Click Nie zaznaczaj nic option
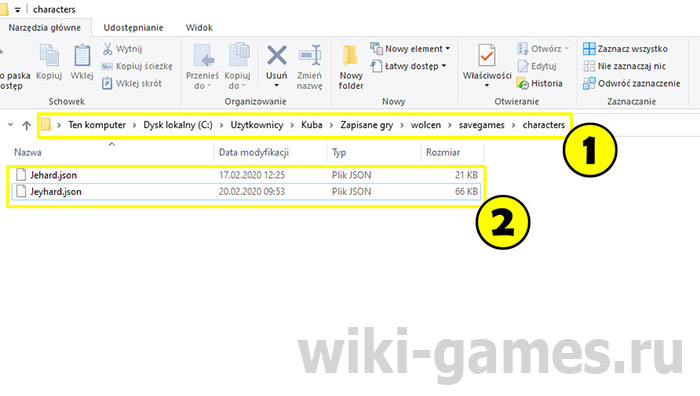The width and height of the screenshot is (700, 396). click(625, 66)
